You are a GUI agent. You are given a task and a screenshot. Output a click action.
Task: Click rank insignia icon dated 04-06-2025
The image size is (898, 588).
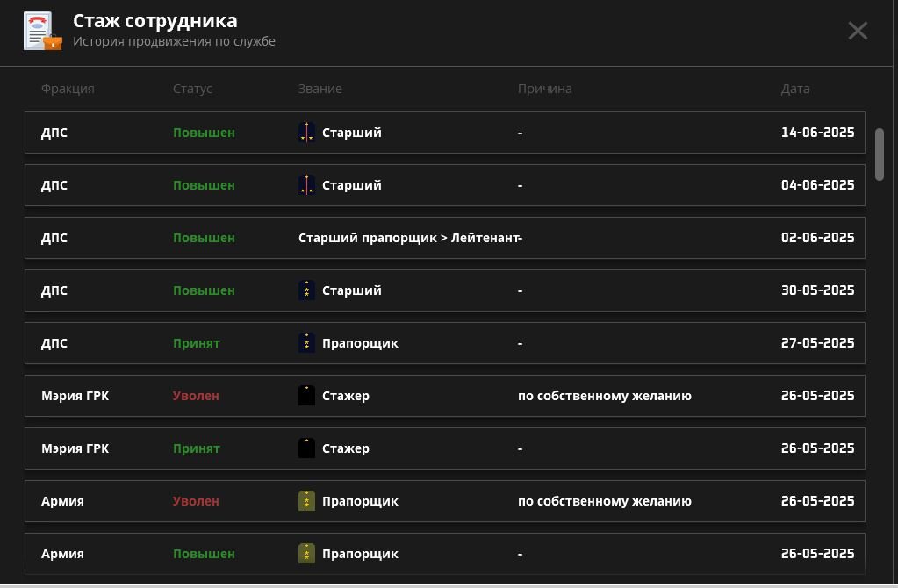[306, 185]
